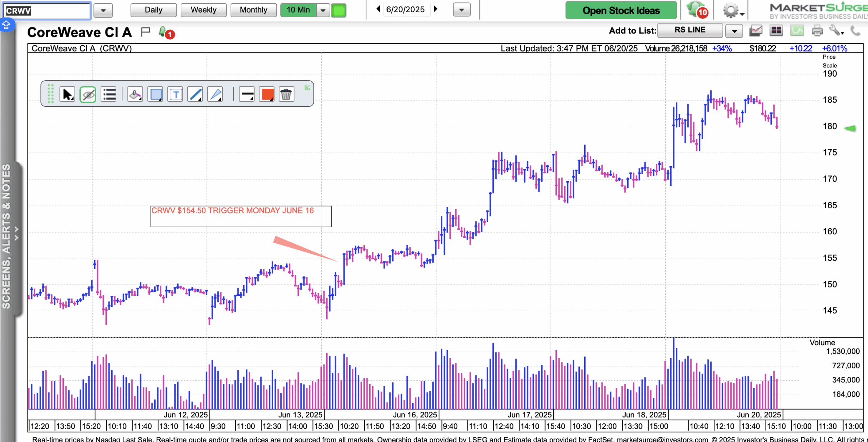Open the drawings list icon
The width and height of the screenshot is (868, 442).
[x=109, y=94]
